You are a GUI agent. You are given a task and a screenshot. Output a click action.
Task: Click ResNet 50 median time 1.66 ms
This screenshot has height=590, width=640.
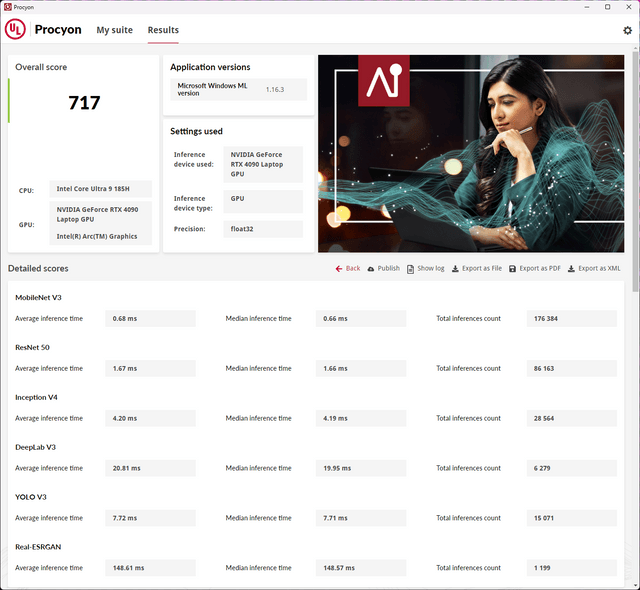click(361, 368)
